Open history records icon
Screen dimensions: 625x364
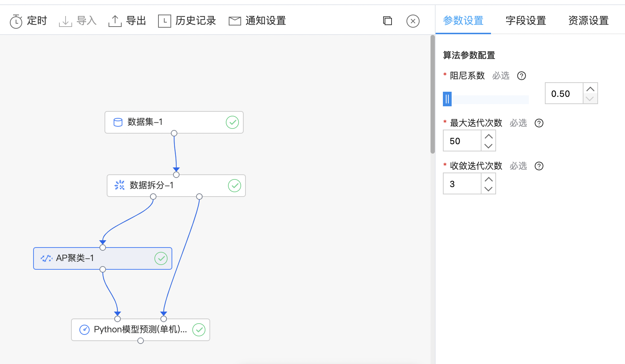pos(164,21)
